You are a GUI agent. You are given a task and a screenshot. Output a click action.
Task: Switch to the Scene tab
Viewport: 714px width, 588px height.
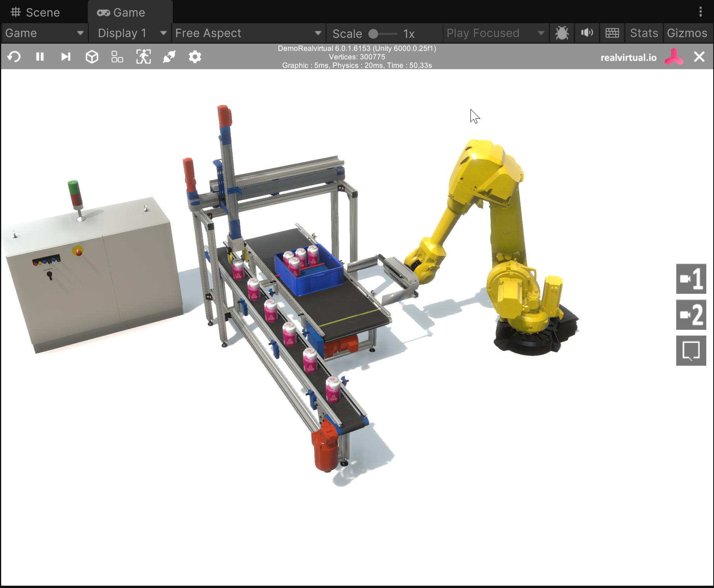(36, 12)
